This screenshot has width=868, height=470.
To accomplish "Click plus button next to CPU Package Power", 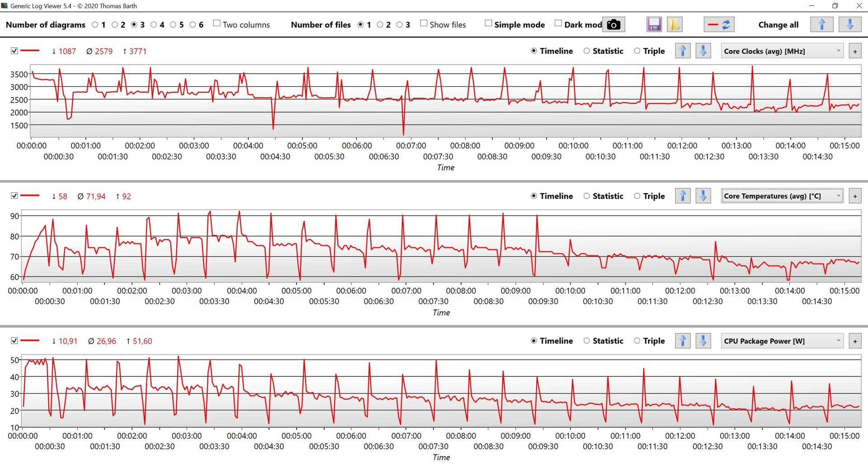I will (x=855, y=341).
